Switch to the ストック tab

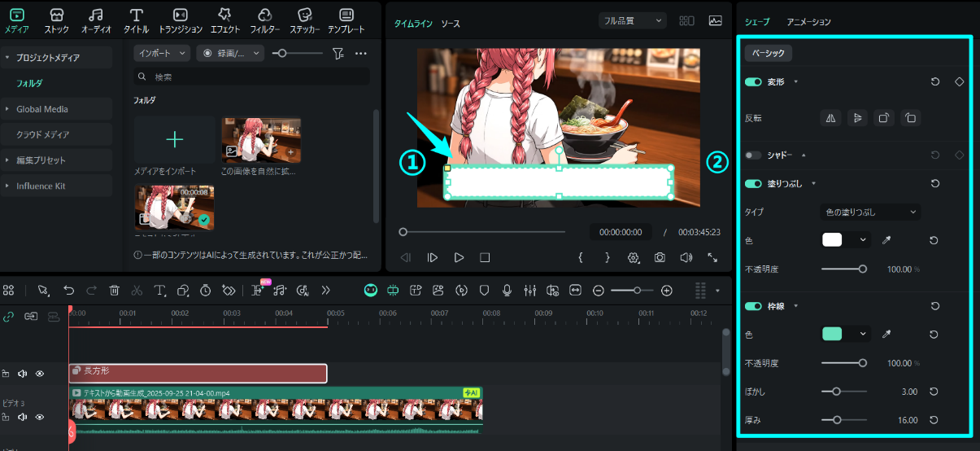[x=57, y=21]
